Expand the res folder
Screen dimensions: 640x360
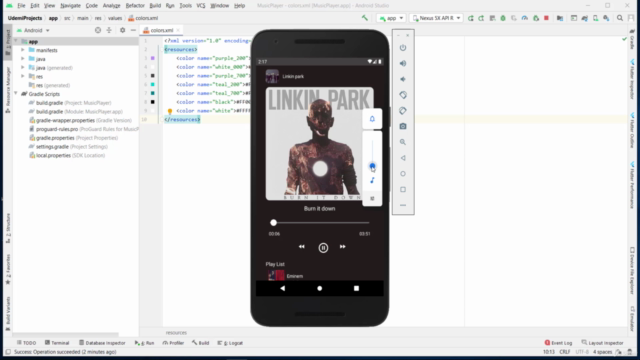pos(23,76)
